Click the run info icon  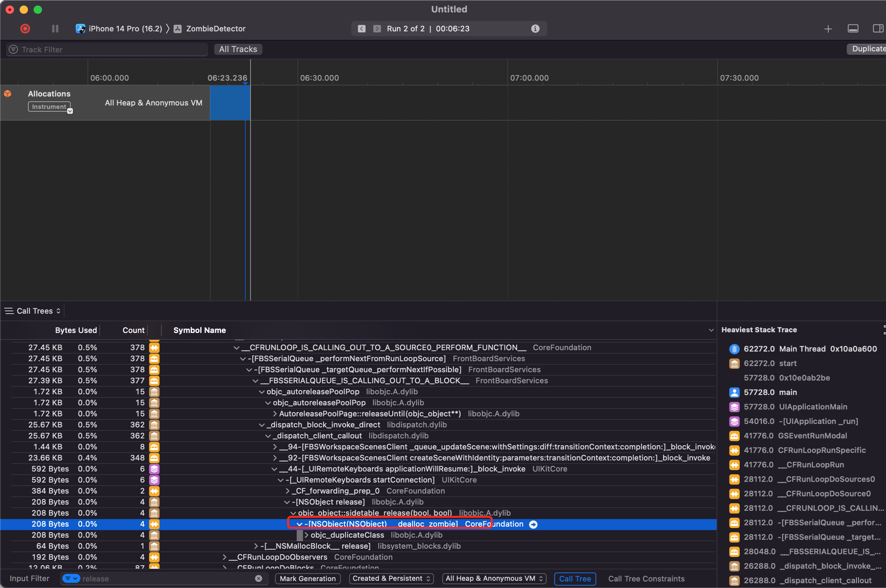tap(535, 29)
